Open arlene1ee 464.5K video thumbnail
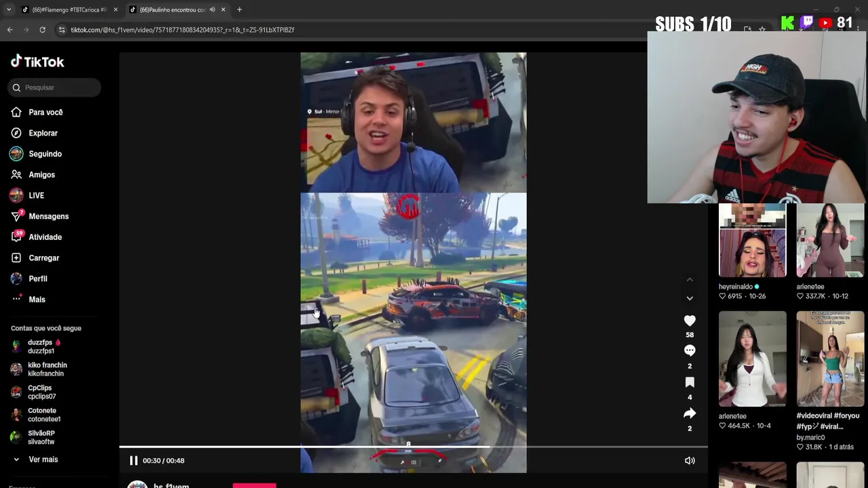 tap(752, 359)
